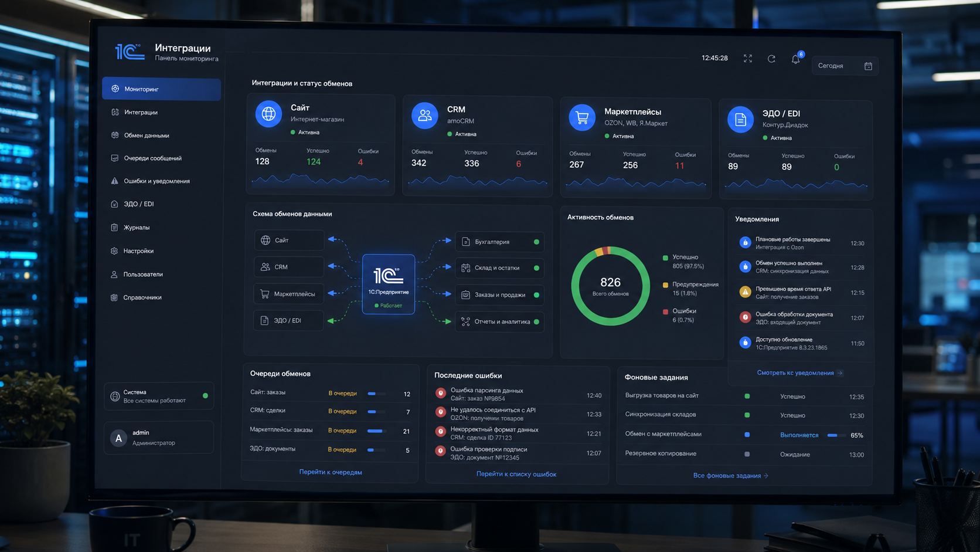Image resolution: width=980 pixels, height=552 pixels.
Task: Click Перейти к очередям link
Action: tap(331, 472)
